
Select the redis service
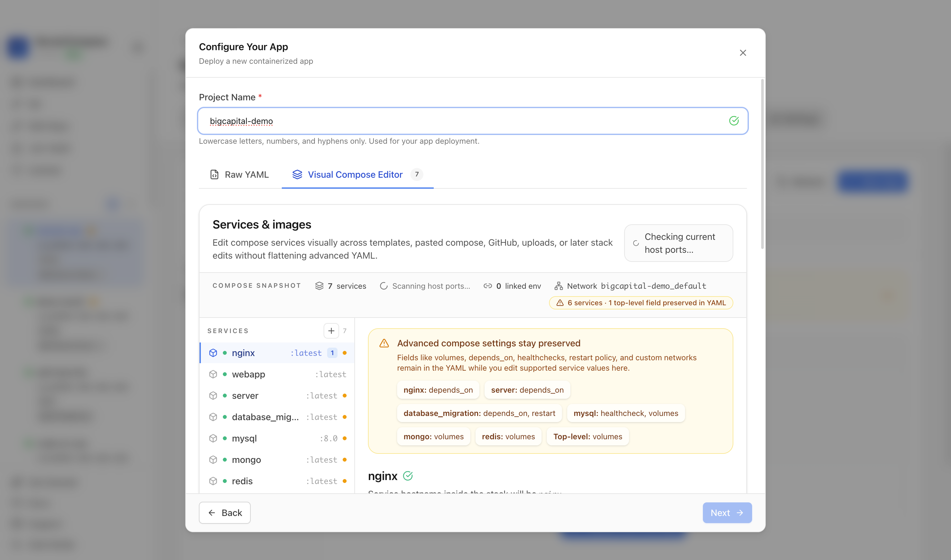pos(277,481)
